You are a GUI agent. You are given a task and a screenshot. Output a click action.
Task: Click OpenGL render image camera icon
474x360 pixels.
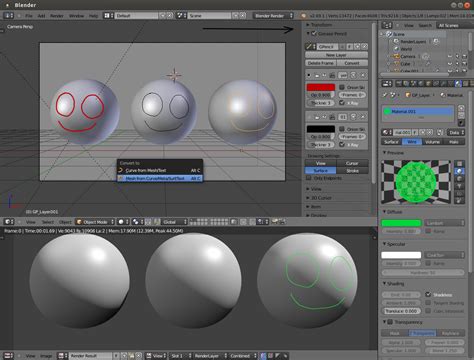275,221
